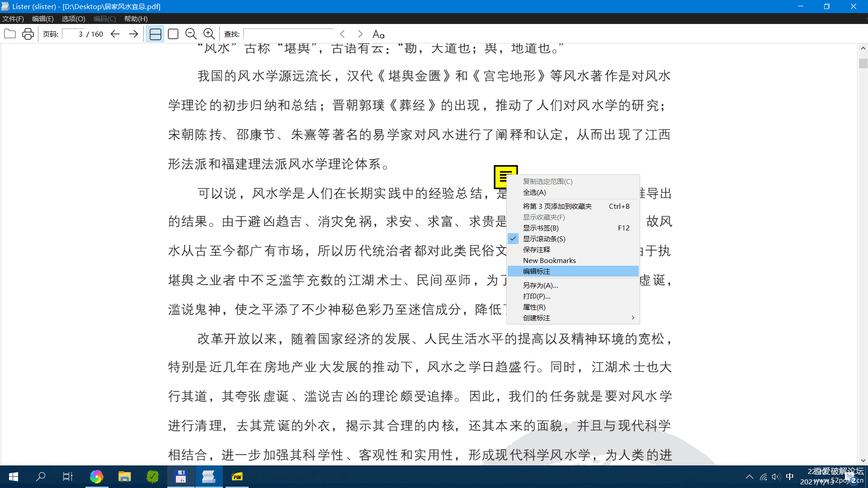Click the network tray icon
Screen dimensions: 868x488
[764, 476]
